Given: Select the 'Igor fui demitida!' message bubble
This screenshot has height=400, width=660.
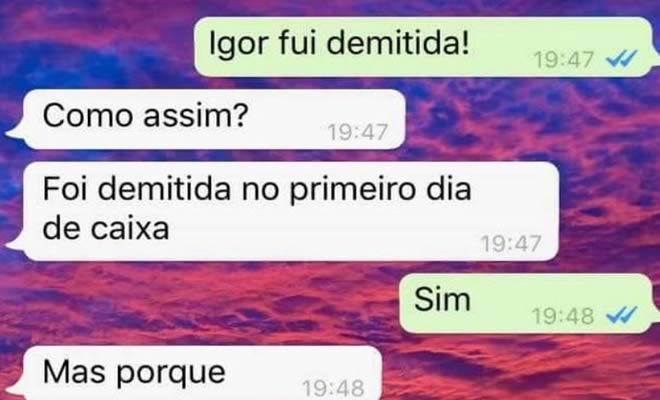Looking at the screenshot, I should tap(425, 47).
